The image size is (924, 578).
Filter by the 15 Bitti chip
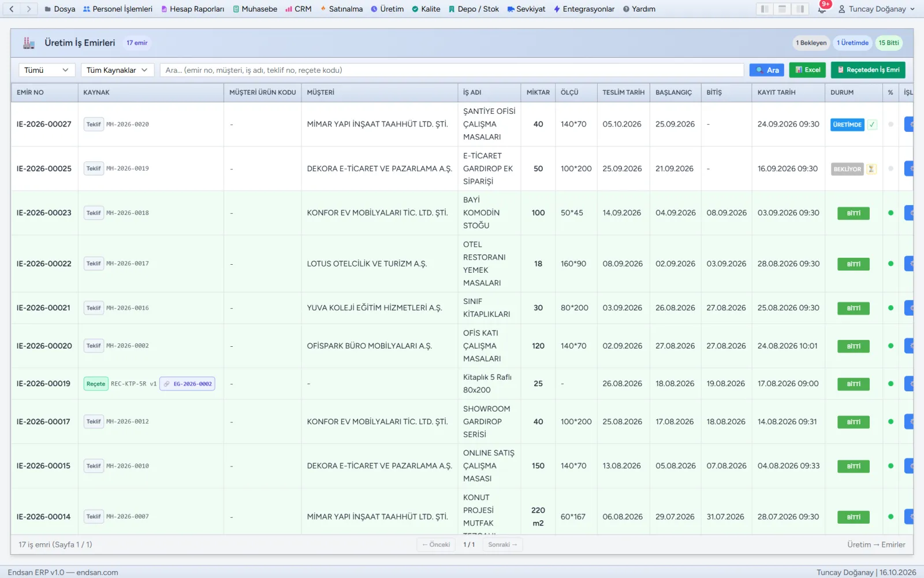click(x=889, y=43)
